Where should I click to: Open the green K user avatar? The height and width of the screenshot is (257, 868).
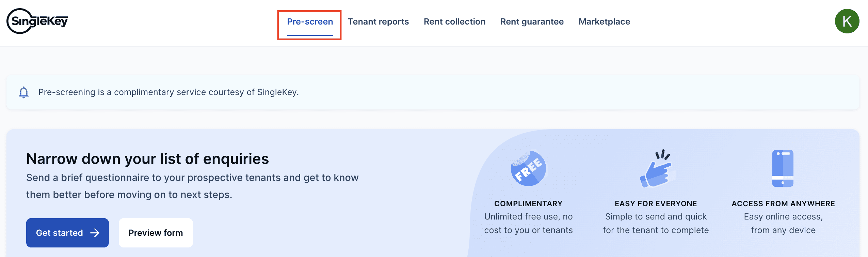(x=847, y=21)
